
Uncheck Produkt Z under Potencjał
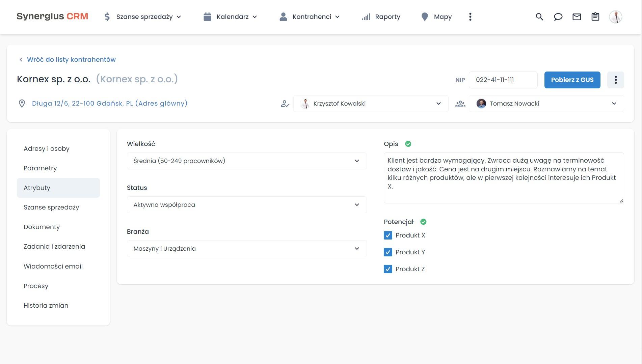(x=387, y=269)
